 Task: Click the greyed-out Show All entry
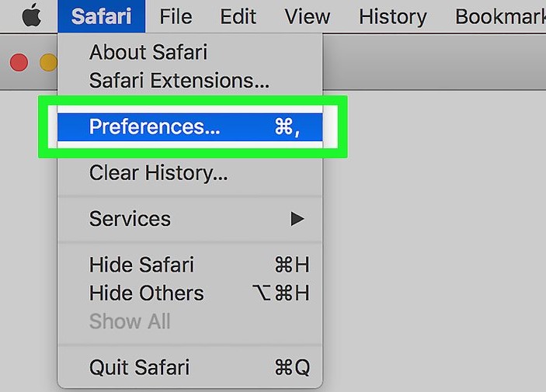[130, 321]
